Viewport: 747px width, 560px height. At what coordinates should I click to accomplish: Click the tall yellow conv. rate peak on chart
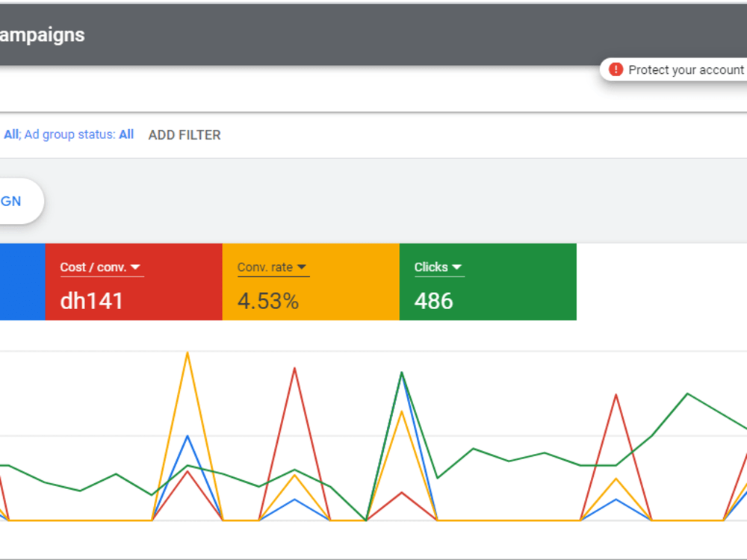coord(187,353)
